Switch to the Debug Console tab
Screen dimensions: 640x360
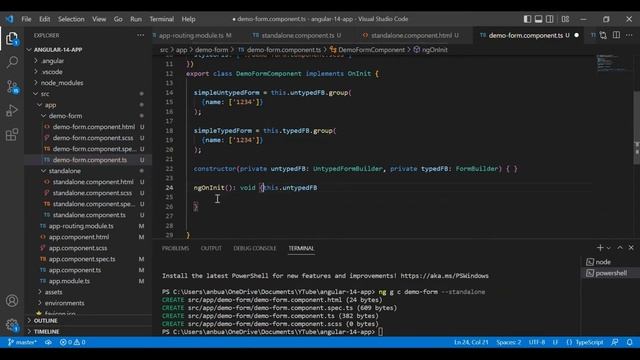pyautogui.click(x=255, y=248)
